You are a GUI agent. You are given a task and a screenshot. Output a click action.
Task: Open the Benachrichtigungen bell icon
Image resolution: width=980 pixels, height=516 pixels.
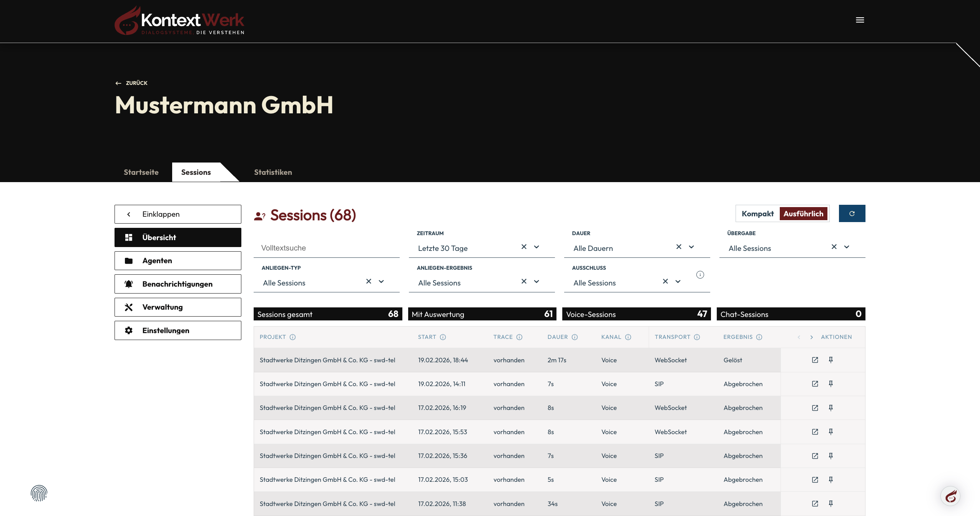tap(129, 284)
